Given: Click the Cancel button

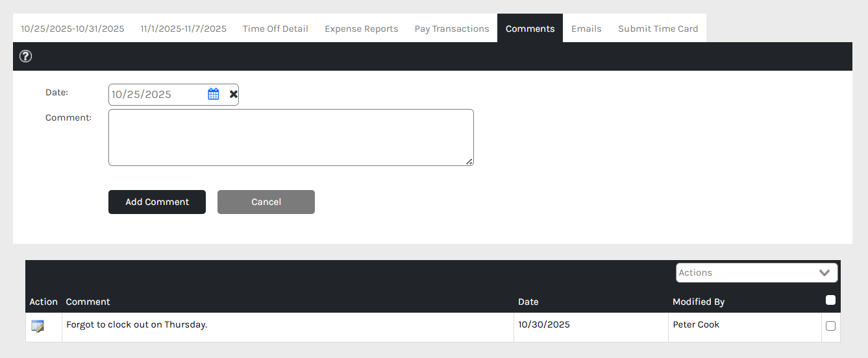Looking at the screenshot, I should [266, 202].
